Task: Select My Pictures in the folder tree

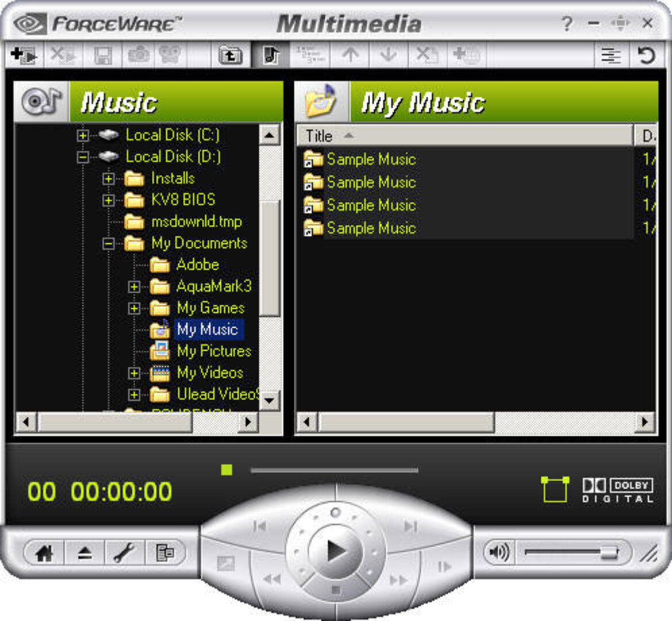Action: pyautogui.click(x=214, y=351)
